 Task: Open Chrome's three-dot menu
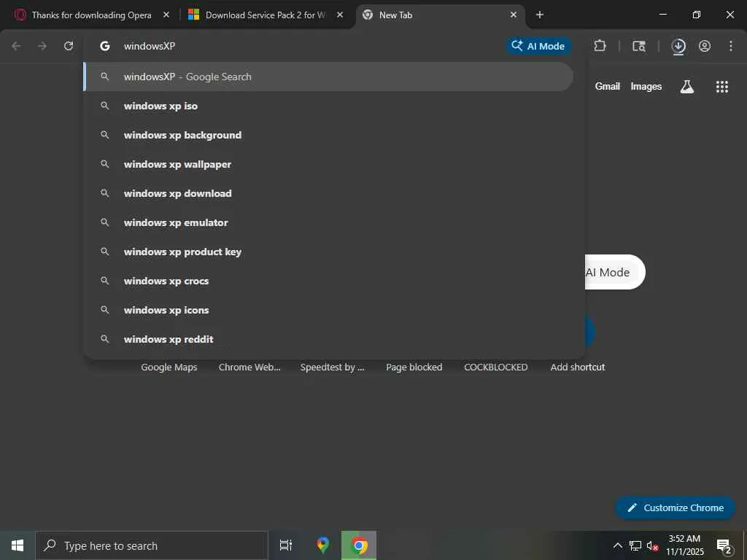[x=731, y=46]
